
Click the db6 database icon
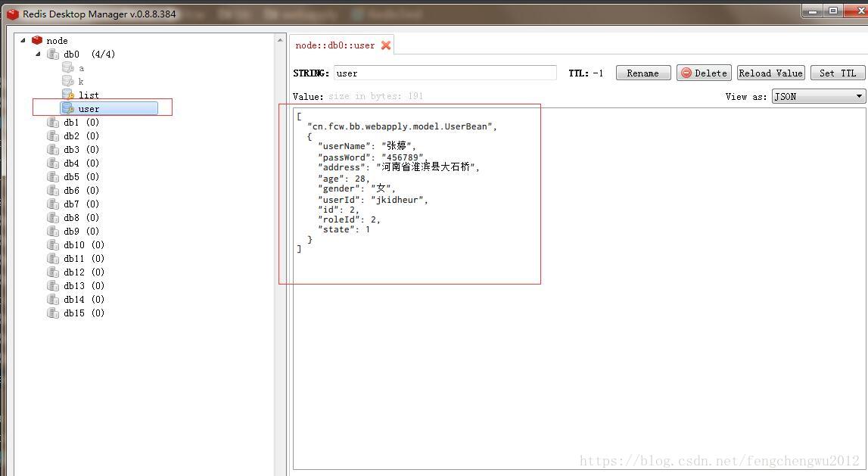[53, 191]
